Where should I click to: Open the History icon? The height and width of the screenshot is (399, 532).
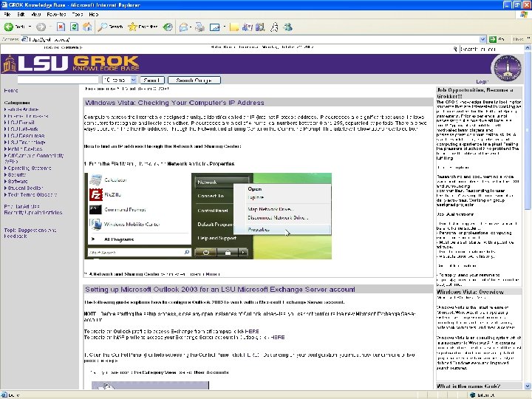coord(168,27)
